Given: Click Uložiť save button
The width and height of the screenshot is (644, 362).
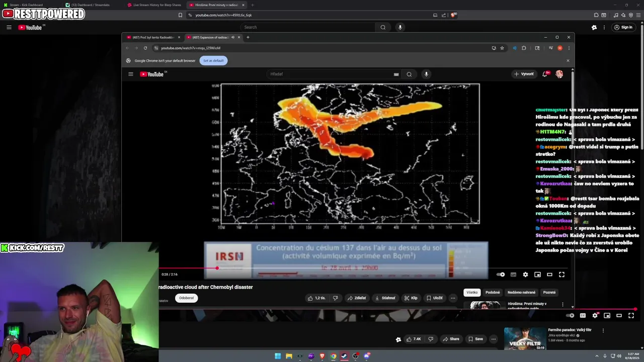Looking at the screenshot, I should pos(434,298).
